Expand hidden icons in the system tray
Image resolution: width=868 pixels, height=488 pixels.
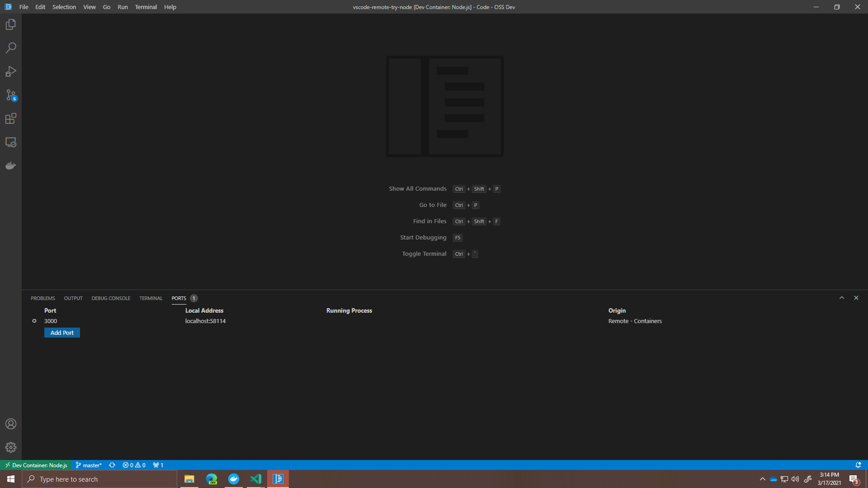click(x=763, y=479)
